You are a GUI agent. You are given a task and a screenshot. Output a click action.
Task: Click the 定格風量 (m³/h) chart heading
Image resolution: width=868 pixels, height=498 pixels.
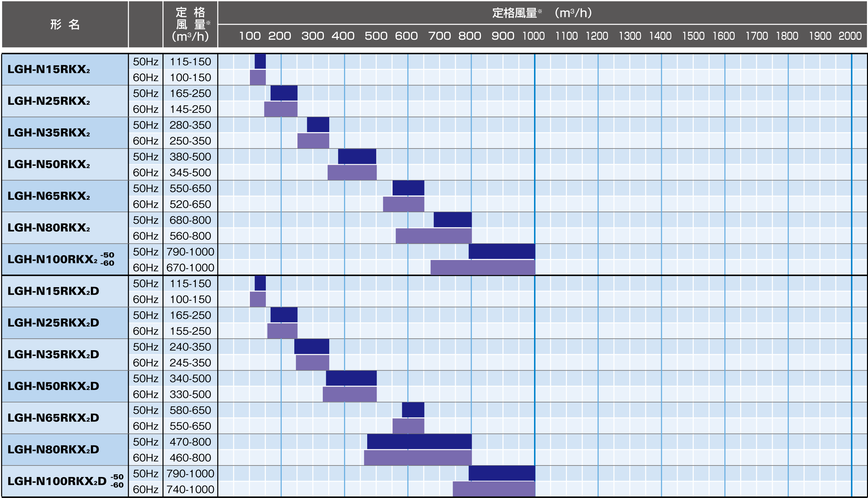542,13
